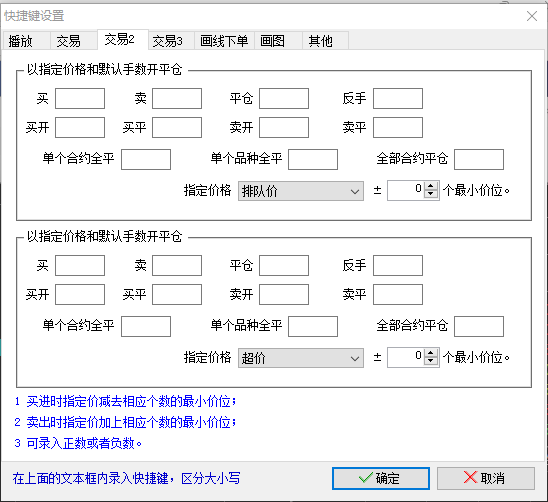Viewport: 548px width, 502px height.
Task: Click the top section 买 shortcut field
Action: tap(80, 99)
